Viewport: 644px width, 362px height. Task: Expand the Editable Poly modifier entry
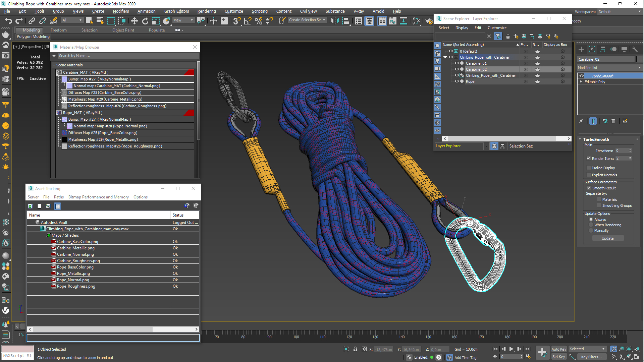click(x=581, y=82)
